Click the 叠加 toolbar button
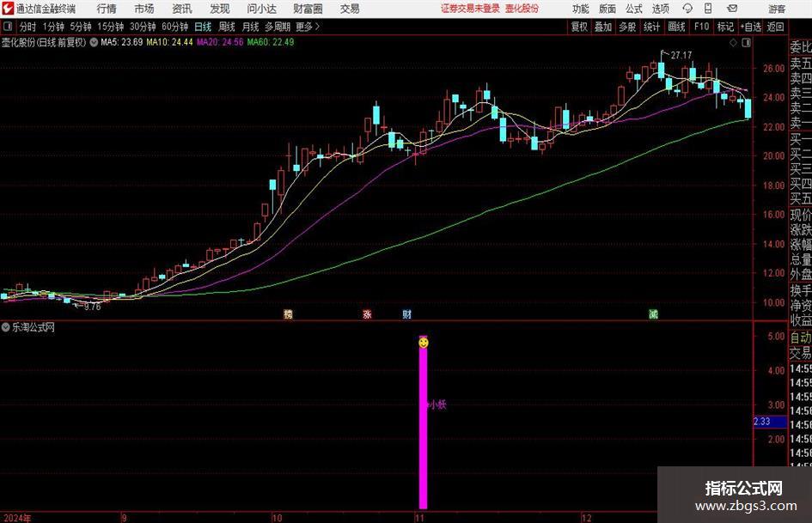This screenshot has height=523, width=812. [603, 27]
